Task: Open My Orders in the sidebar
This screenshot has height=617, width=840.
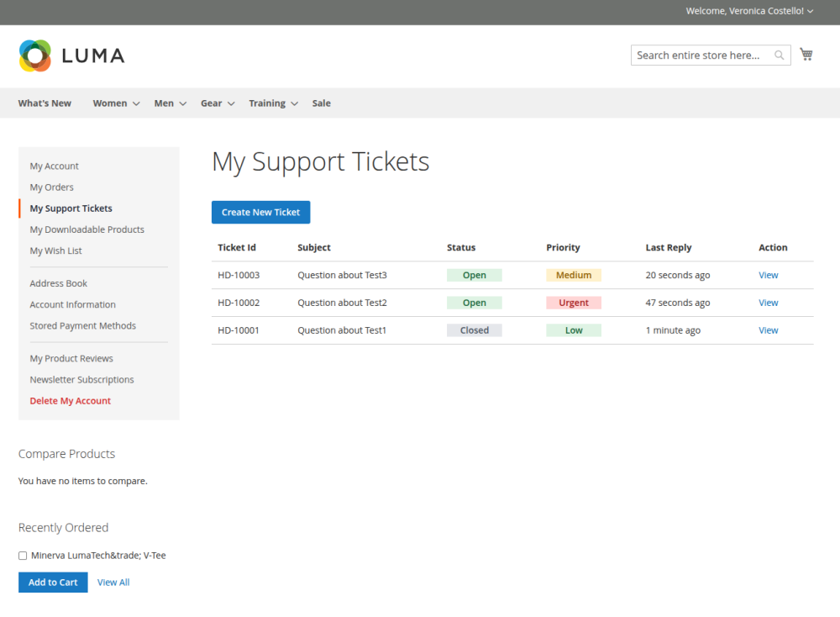Action: click(52, 187)
